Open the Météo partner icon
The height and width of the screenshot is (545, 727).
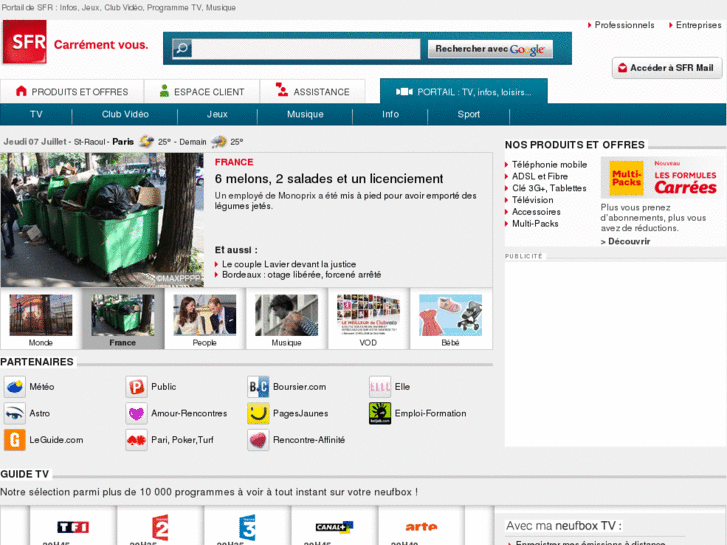(15, 387)
